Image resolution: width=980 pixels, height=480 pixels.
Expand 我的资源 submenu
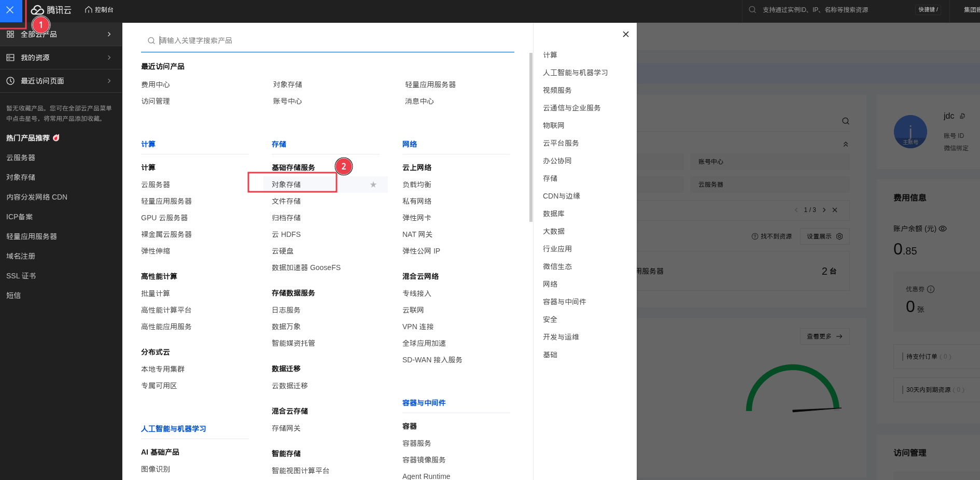coord(61,58)
